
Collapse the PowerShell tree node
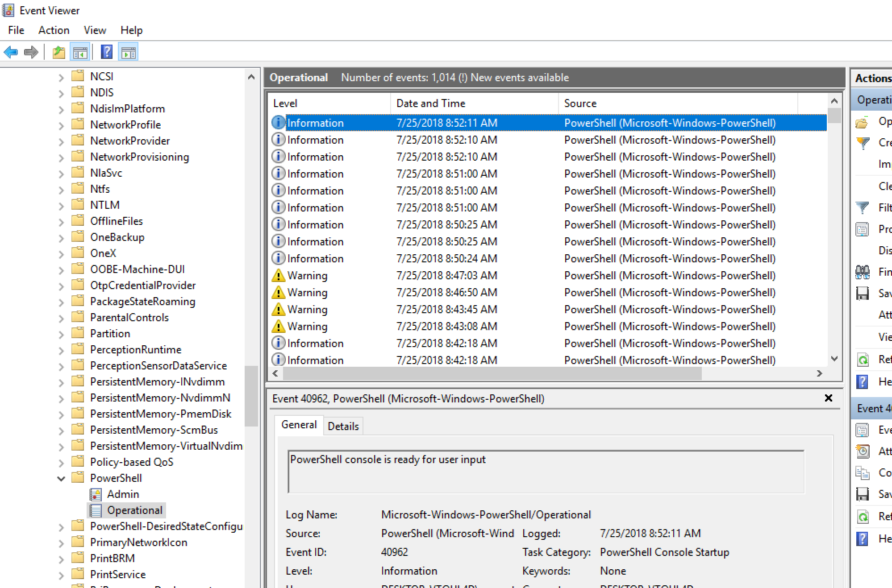tap(61, 478)
